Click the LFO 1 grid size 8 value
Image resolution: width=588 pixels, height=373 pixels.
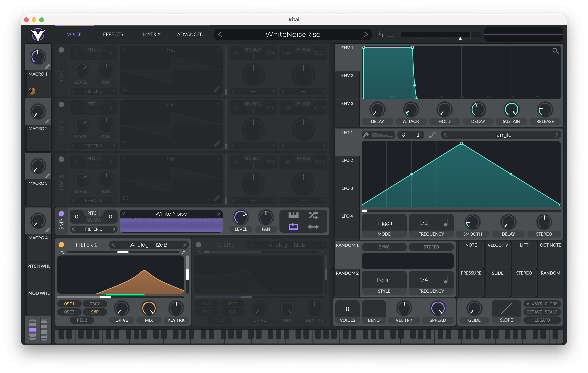[x=403, y=135]
